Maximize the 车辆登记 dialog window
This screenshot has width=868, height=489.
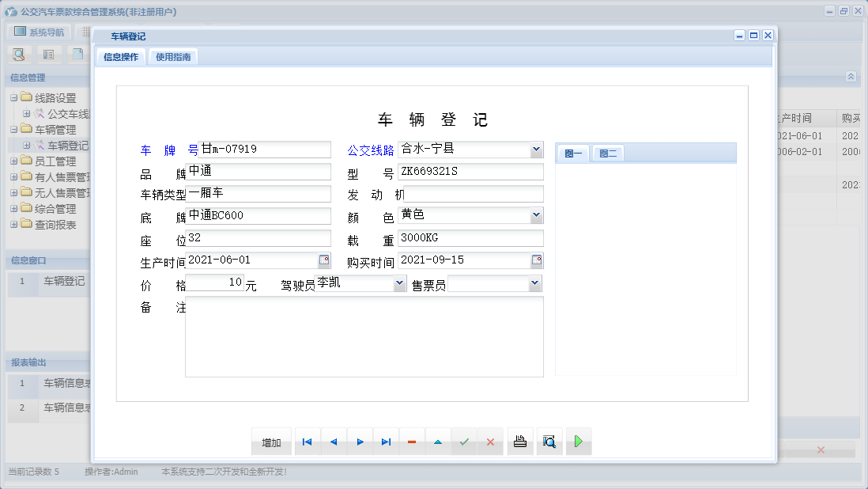[753, 36]
